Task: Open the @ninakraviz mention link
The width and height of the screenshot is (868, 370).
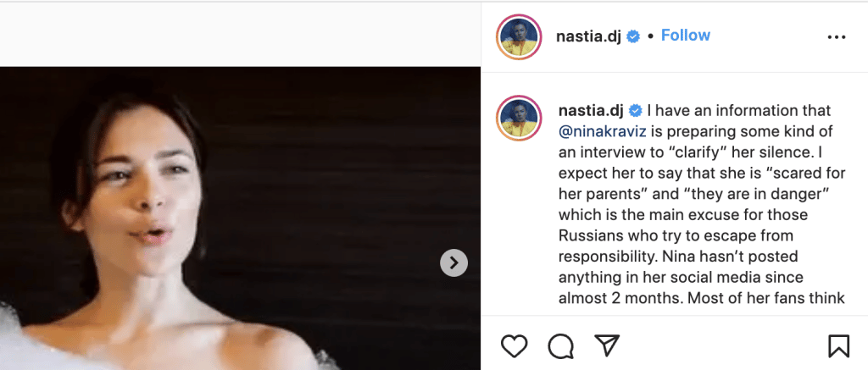Action: pyautogui.click(x=604, y=131)
